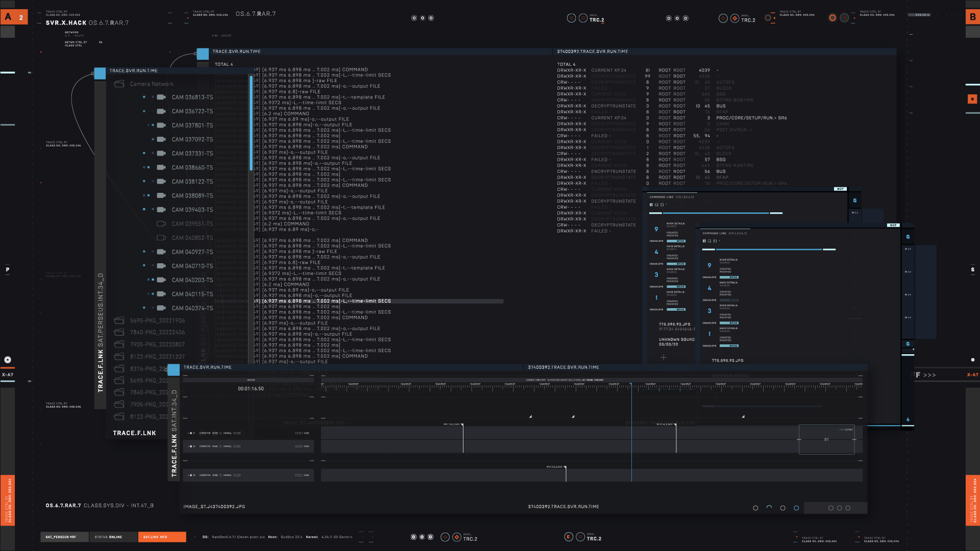Screen dimensions: 980x551
Task: Click the NCP tag on front Command Line window
Action: point(893,225)
